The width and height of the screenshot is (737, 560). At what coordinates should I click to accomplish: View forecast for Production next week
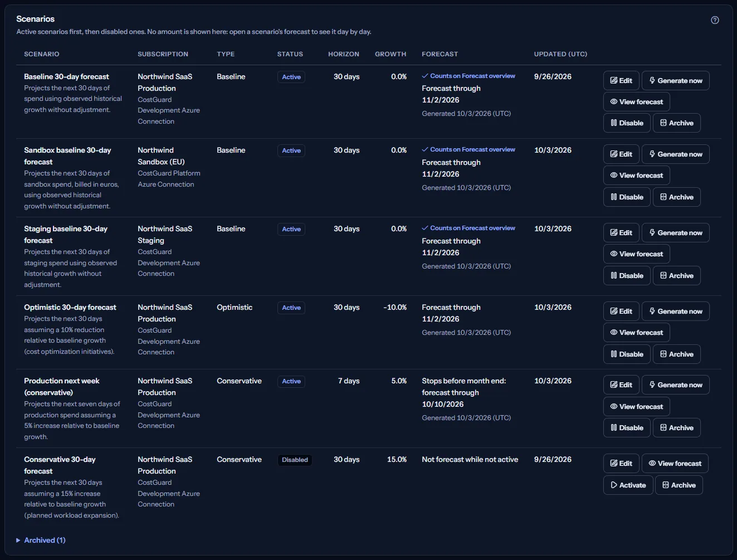(636, 407)
